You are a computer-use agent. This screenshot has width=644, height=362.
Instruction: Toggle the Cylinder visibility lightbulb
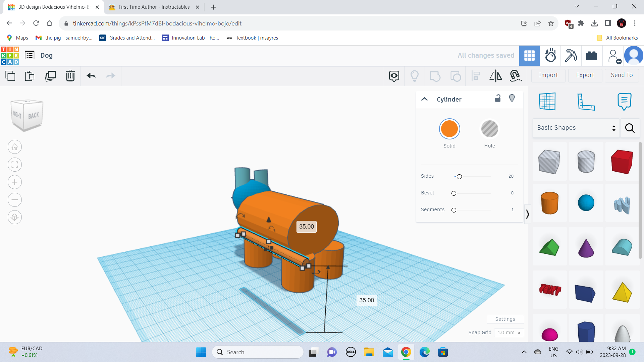pos(512,98)
